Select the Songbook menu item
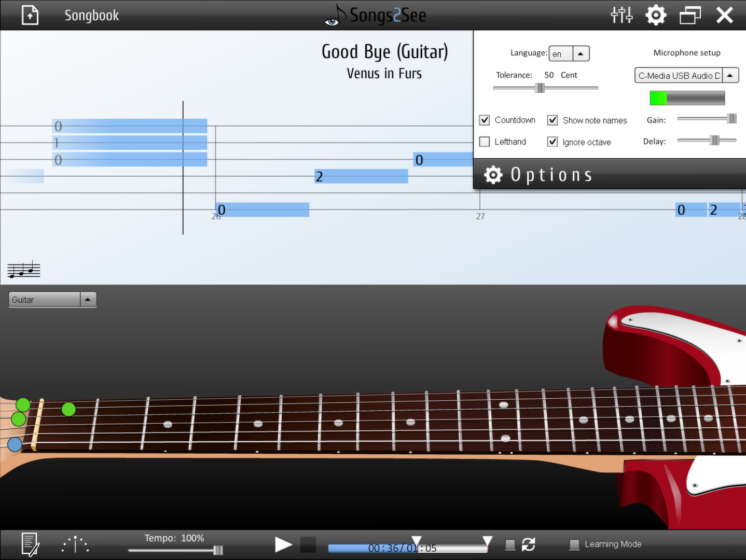 click(x=91, y=15)
